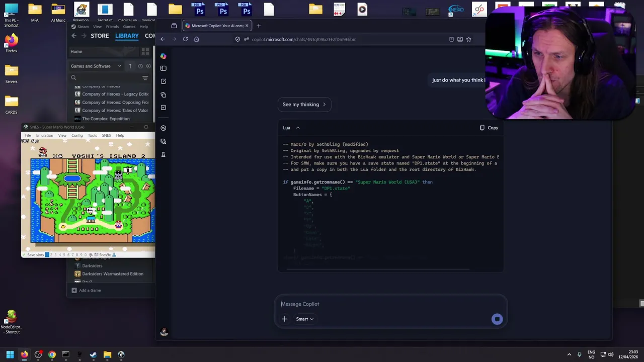The image size is (644, 362).
Task: Show hidden system tray icons
Action: tap(569, 354)
